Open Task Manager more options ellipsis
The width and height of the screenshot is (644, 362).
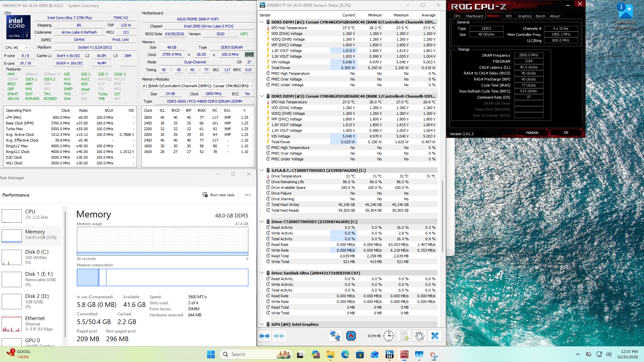248,195
